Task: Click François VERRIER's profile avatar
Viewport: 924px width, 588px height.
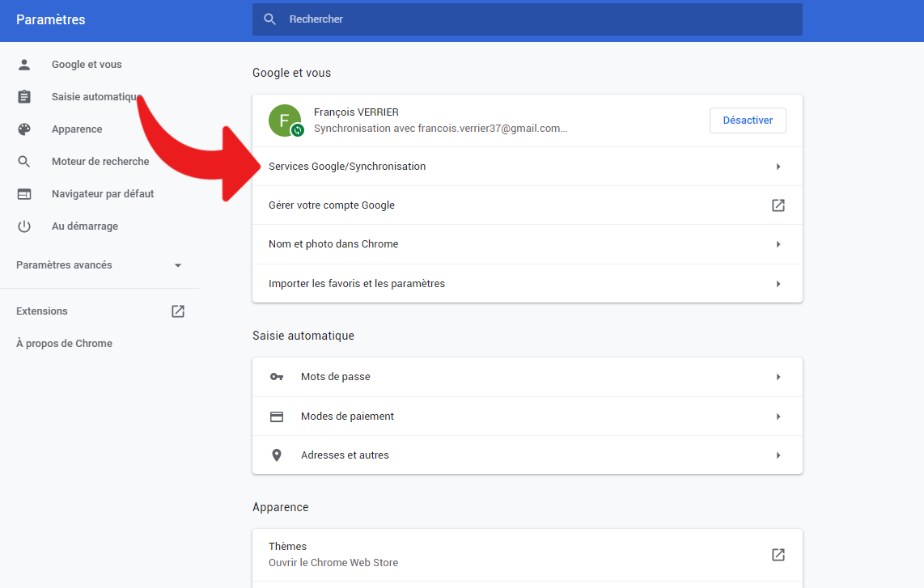Action: tap(284, 120)
